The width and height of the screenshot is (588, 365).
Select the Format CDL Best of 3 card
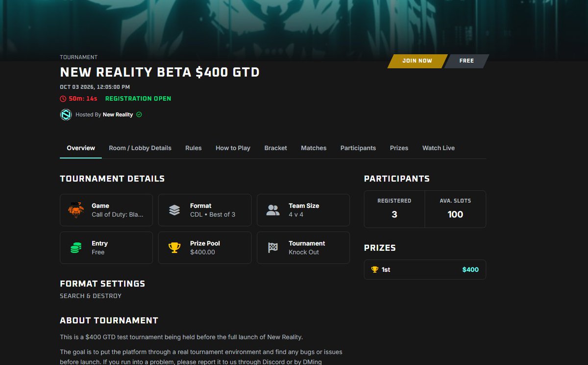click(205, 210)
